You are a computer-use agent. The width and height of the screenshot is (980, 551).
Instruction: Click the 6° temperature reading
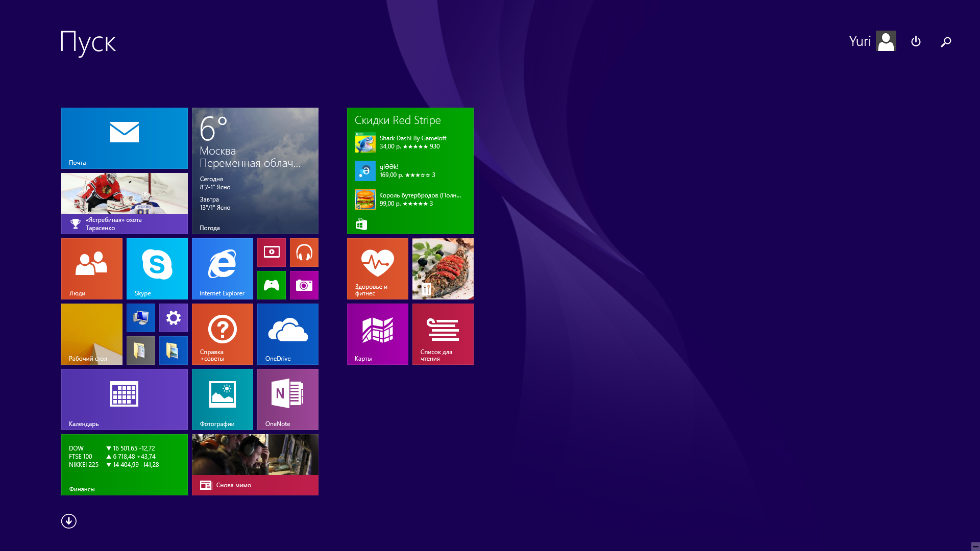(213, 128)
